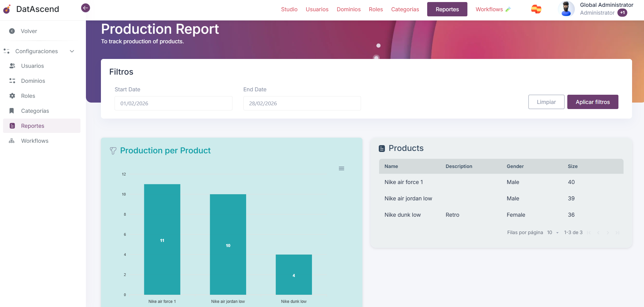This screenshot has height=307, width=644.
Task: Click the filter funnel icon beside Production per Product
Action: (x=113, y=151)
